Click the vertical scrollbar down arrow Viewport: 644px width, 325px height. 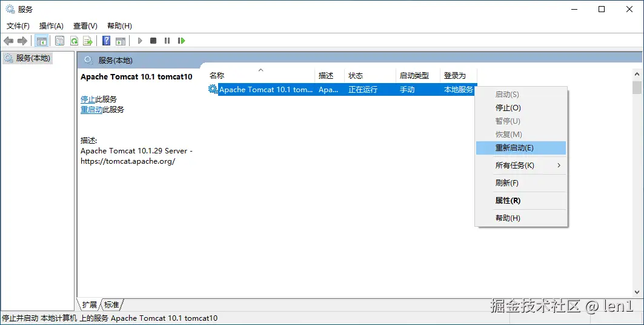click(637, 292)
